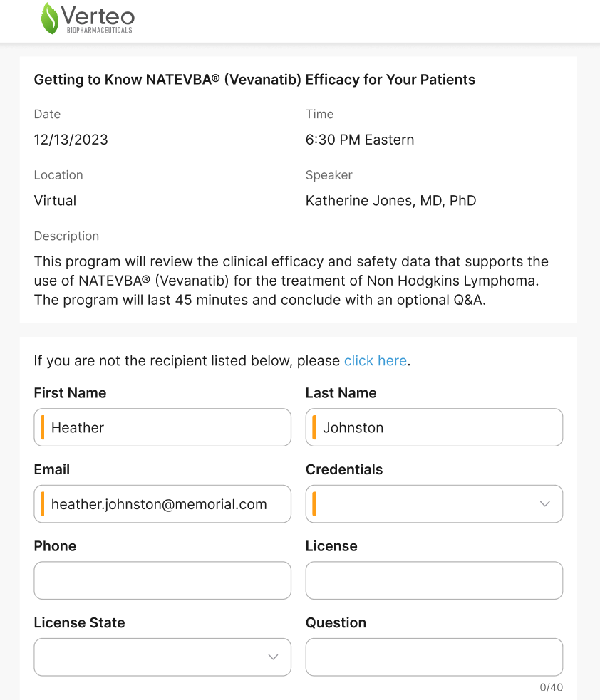Click the License State select box
600x700 pixels.
[x=150, y=657]
